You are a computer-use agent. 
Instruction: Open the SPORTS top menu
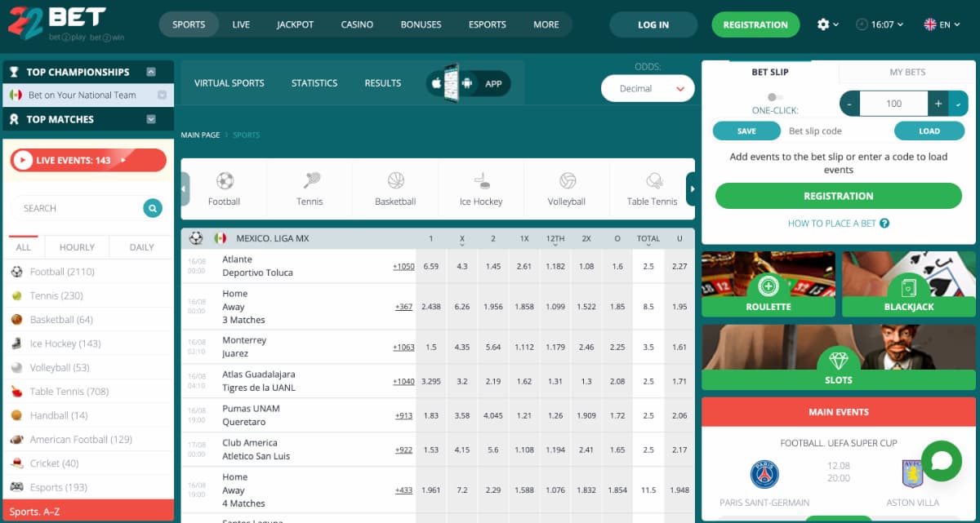(x=189, y=24)
